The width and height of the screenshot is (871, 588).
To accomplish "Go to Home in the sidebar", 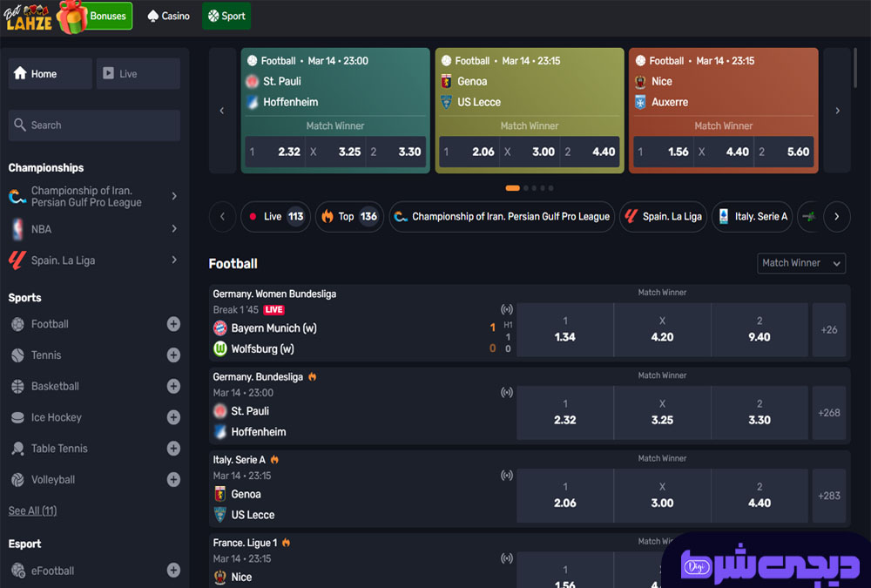I will [50, 73].
